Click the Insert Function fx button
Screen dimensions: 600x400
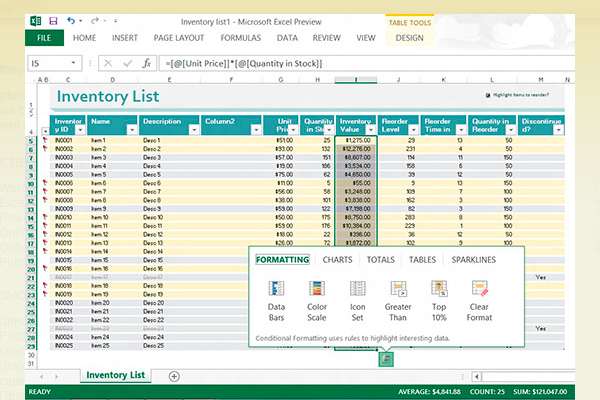pyautogui.click(x=146, y=62)
